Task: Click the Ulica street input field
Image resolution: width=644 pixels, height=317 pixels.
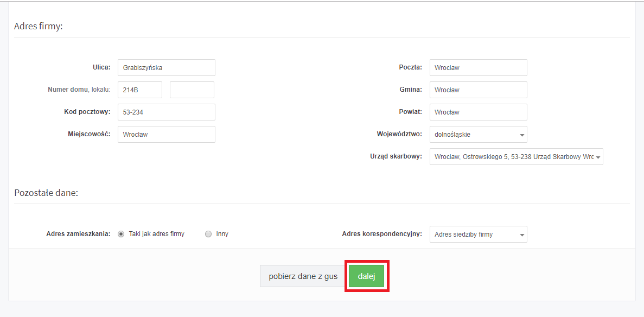Action: pyautogui.click(x=167, y=67)
